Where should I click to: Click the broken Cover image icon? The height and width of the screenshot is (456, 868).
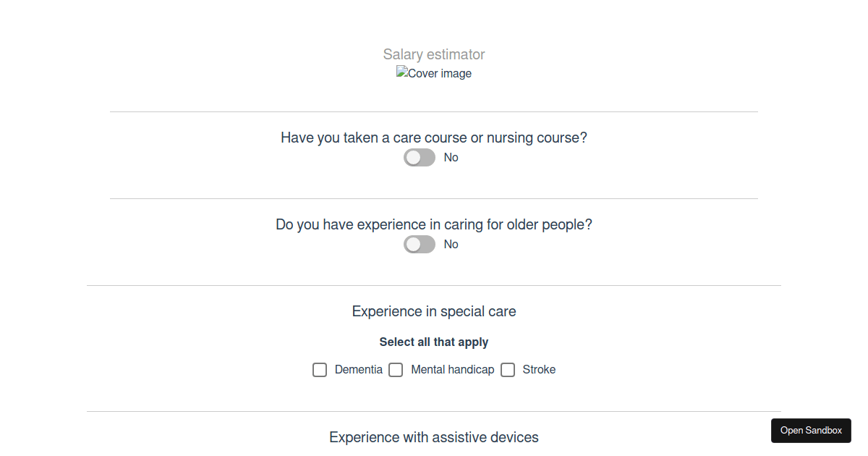pyautogui.click(x=402, y=72)
